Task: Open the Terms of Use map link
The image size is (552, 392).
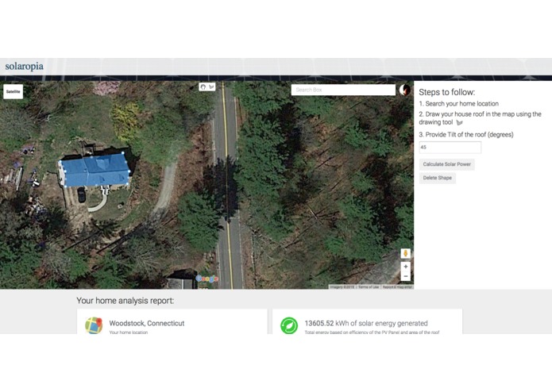Action: (369, 287)
